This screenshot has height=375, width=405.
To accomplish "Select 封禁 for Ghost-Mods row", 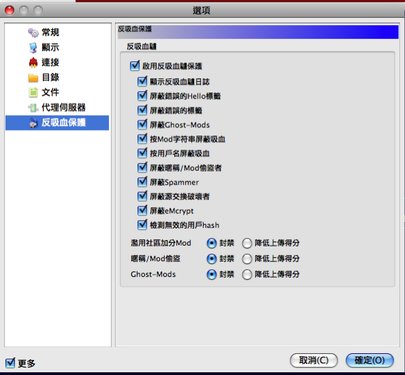I will pos(212,274).
